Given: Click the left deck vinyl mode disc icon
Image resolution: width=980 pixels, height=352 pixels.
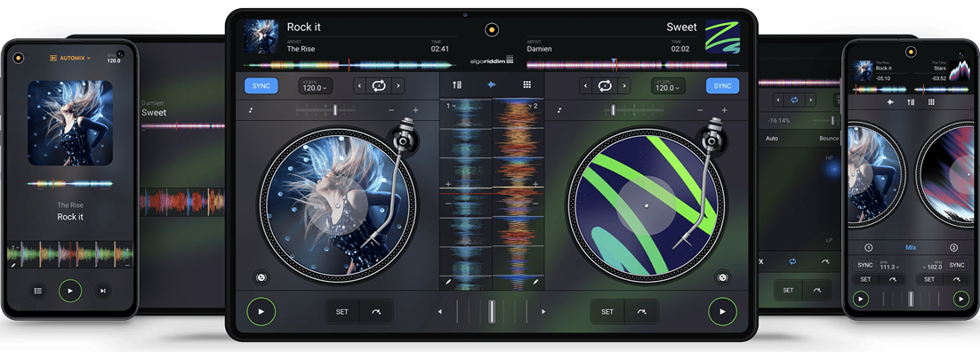Looking at the screenshot, I should (x=261, y=277).
